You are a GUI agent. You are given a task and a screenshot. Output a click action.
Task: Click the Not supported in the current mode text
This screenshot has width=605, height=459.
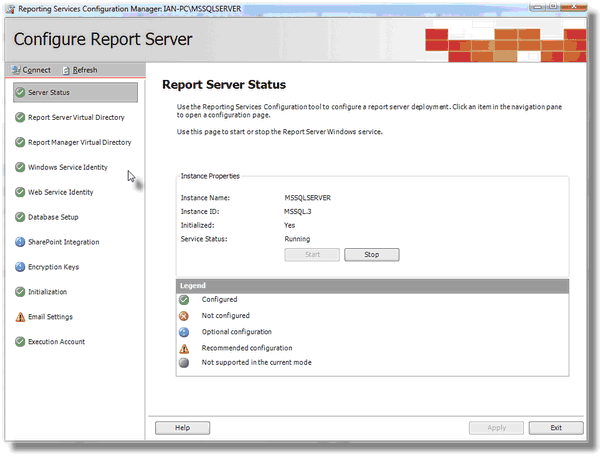257,363
